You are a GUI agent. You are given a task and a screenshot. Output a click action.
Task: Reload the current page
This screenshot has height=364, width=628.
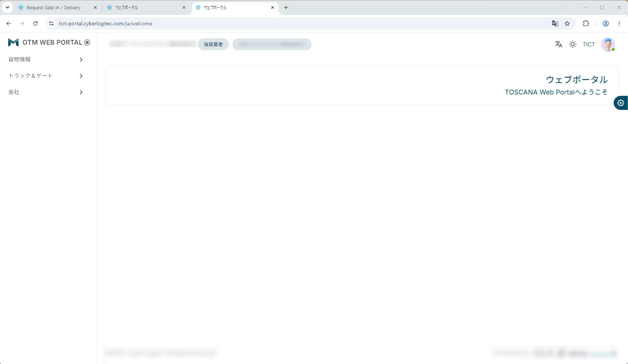35,23
